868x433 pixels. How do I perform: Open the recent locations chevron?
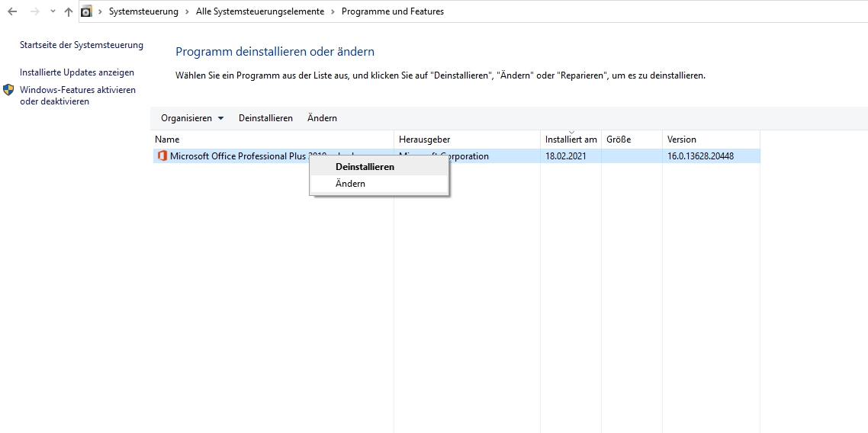click(x=53, y=11)
